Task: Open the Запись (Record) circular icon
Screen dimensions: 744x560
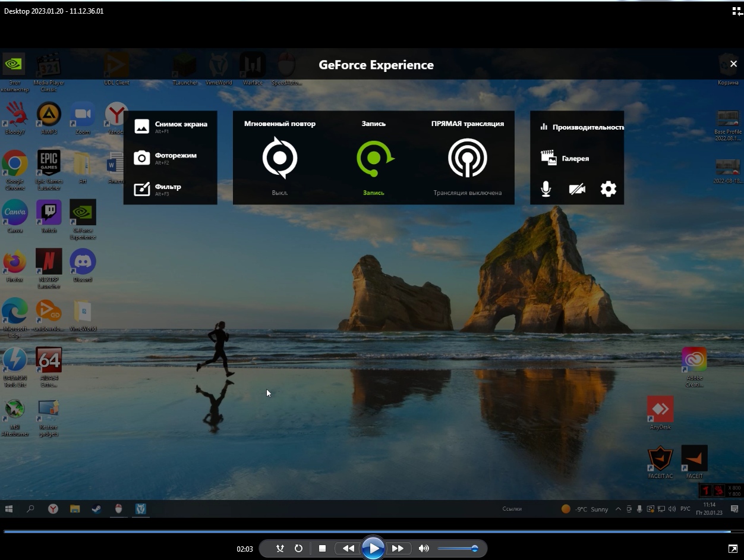Action: coord(374,158)
